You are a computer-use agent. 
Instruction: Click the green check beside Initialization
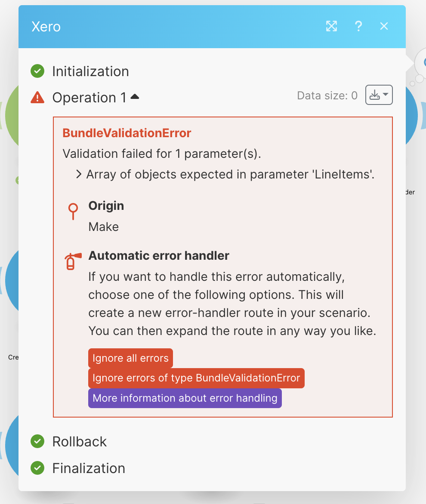coord(37,71)
